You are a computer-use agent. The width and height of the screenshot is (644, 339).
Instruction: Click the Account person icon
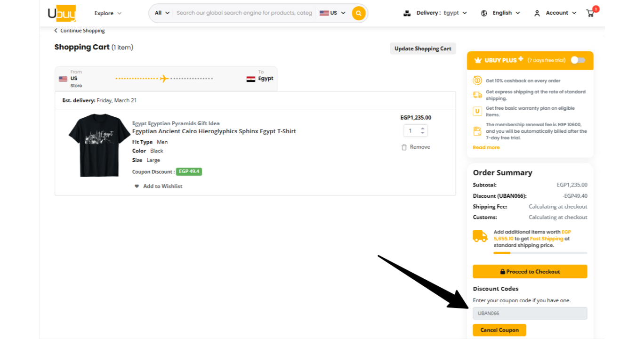[537, 13]
